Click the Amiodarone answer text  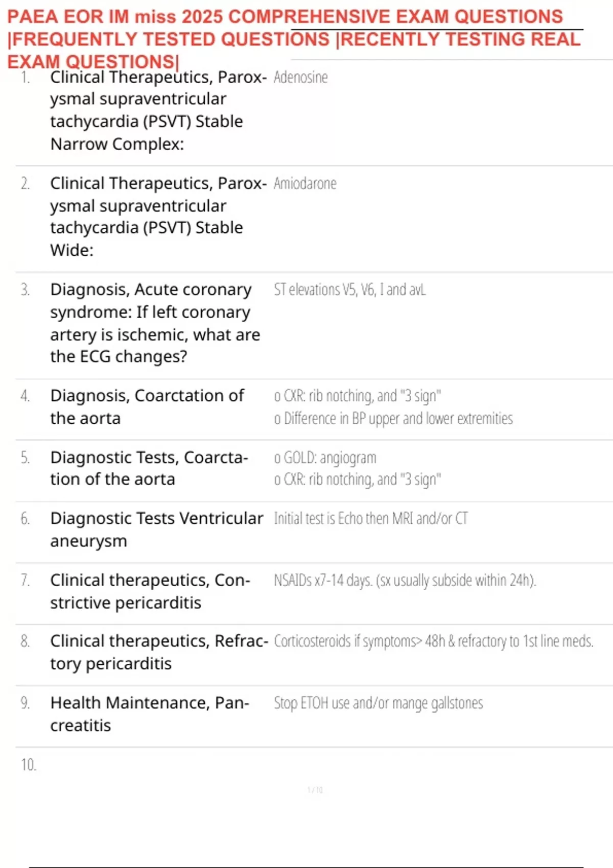[x=305, y=183]
